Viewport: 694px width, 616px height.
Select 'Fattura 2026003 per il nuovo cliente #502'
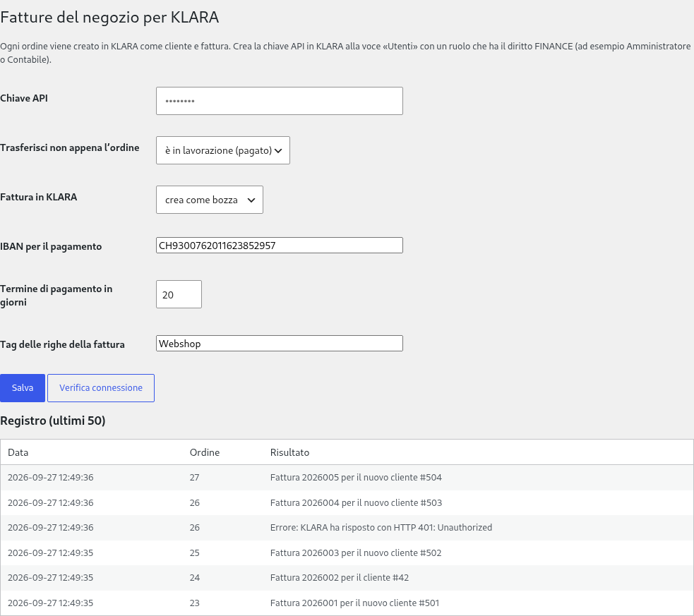coord(356,552)
